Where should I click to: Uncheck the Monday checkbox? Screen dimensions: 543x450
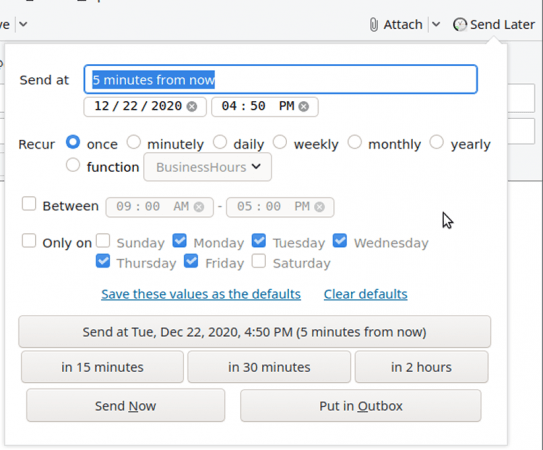[179, 240]
